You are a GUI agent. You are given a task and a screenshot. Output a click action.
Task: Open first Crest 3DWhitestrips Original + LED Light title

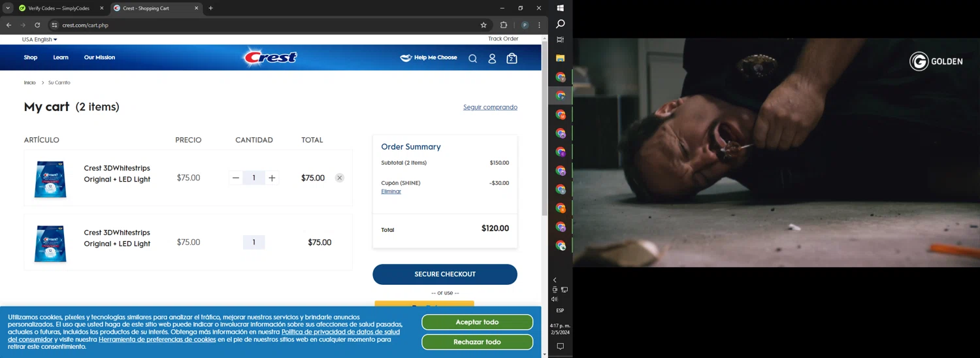[x=117, y=174]
